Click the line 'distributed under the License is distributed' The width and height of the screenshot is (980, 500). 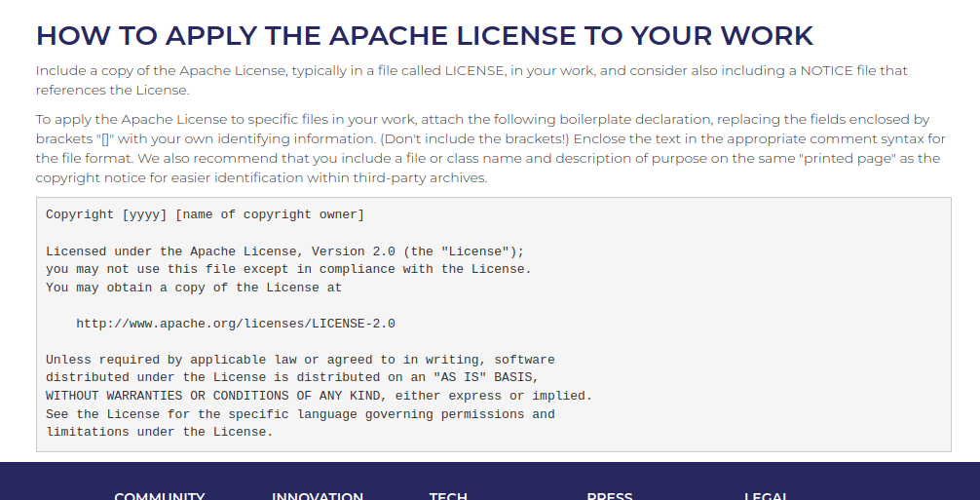pos(292,377)
